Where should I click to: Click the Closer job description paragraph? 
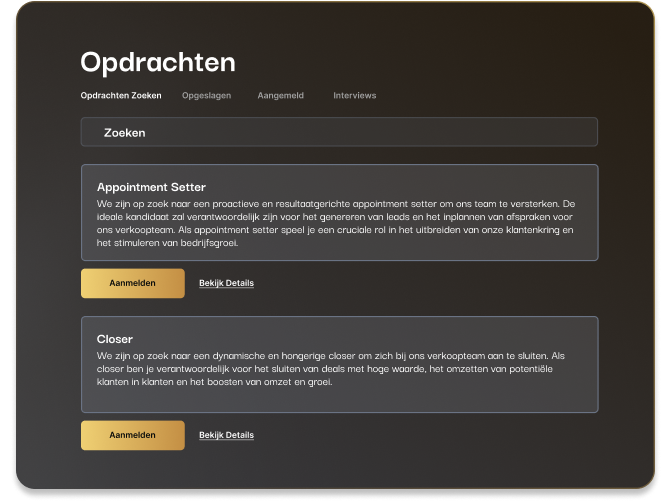339,368
